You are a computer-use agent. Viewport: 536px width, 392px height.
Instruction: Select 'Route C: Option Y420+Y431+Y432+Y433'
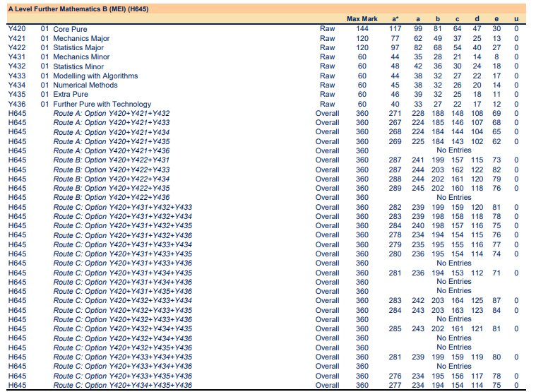(123, 207)
